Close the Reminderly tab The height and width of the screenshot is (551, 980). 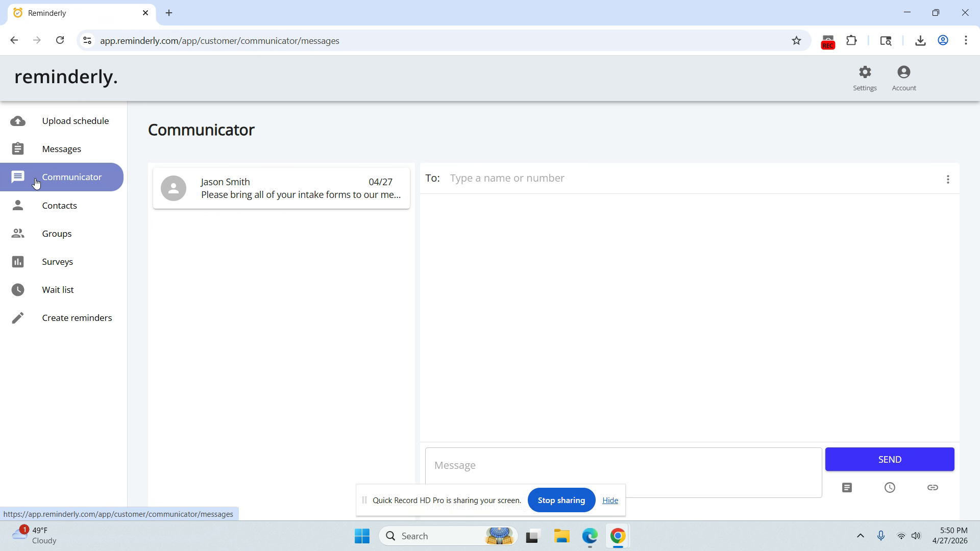click(x=145, y=13)
